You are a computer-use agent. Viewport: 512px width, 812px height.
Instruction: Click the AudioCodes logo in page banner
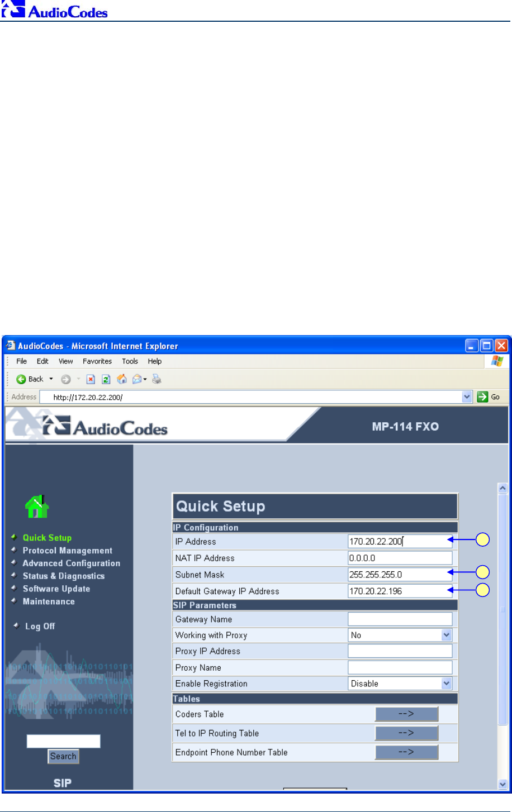[106, 427]
